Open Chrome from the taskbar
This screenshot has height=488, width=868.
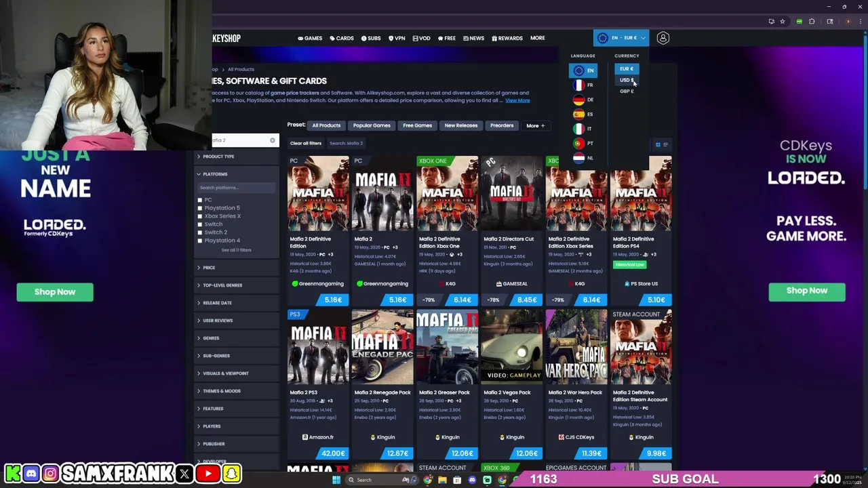pos(428,480)
